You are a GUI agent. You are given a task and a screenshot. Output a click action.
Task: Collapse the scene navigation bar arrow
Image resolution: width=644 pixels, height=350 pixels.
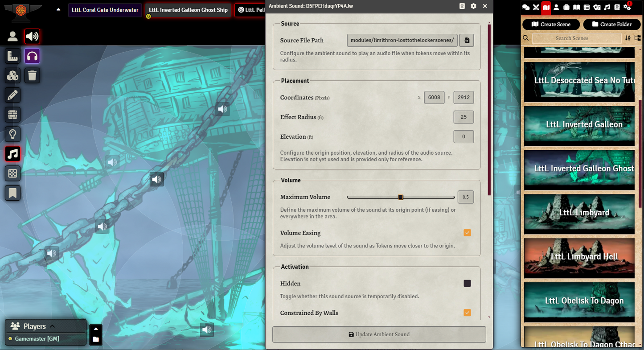pyautogui.click(x=58, y=10)
